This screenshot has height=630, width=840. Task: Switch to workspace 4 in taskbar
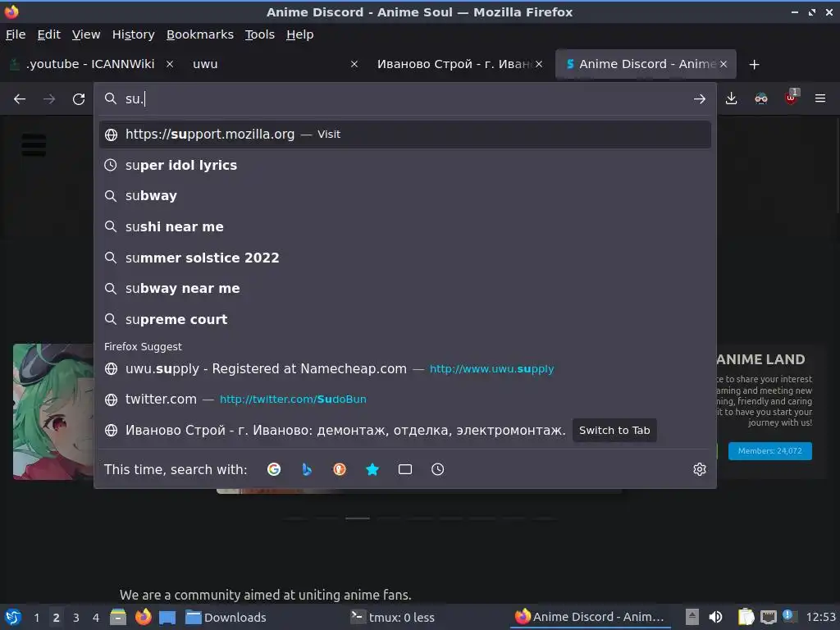96,617
